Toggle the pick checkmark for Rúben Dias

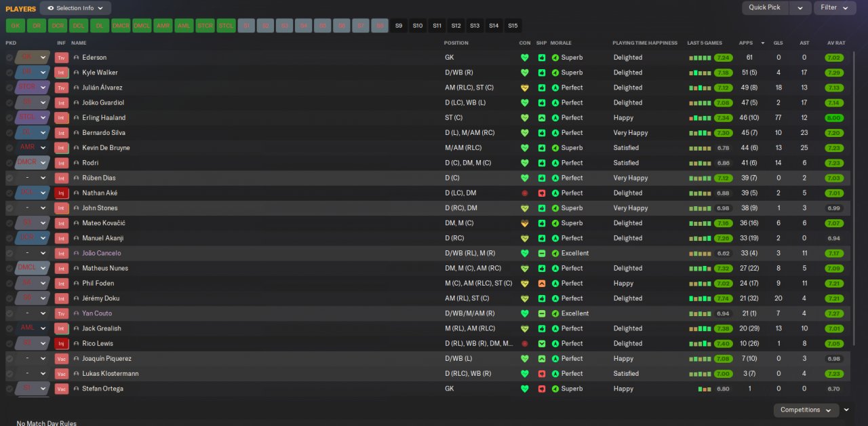(9, 178)
